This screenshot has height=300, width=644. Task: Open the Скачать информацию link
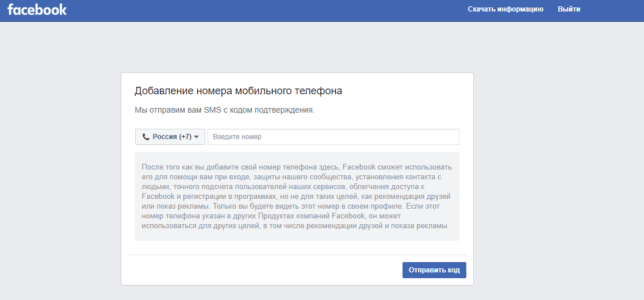505,9
